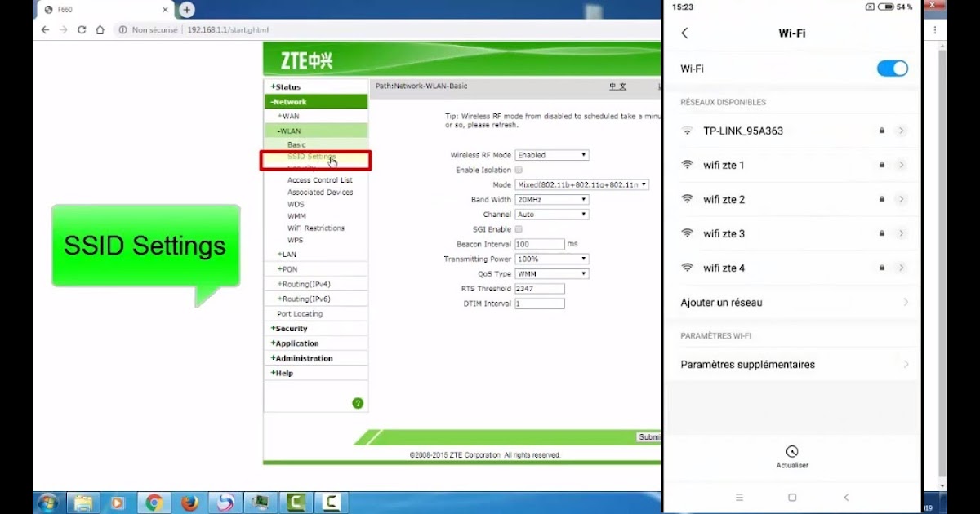The image size is (980, 514).
Task: Open File Explorer from the taskbar
Action: [x=82, y=503]
